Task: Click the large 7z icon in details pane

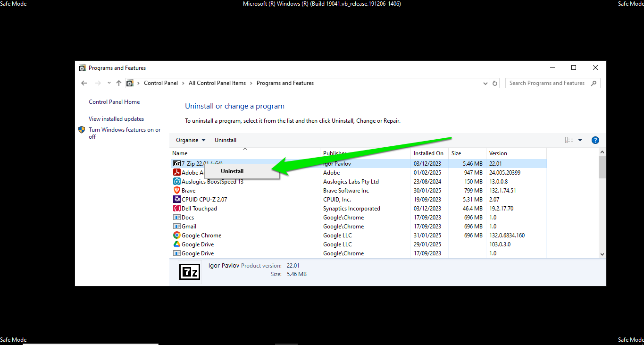Action: coord(190,271)
